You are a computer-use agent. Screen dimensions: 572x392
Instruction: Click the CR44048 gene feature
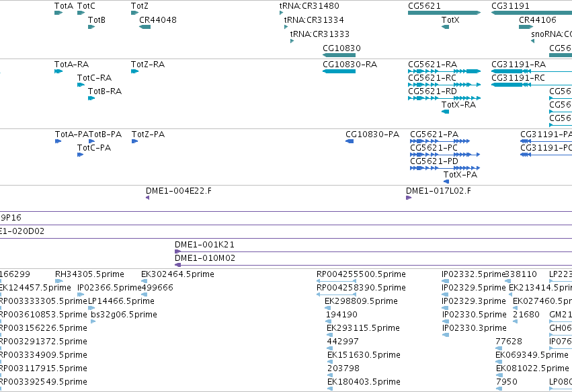145,27
